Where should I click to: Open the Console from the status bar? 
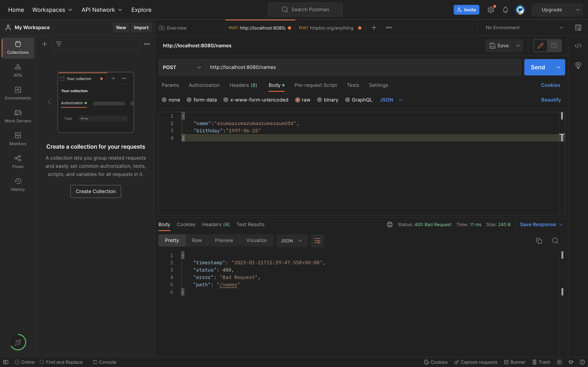[105, 362]
